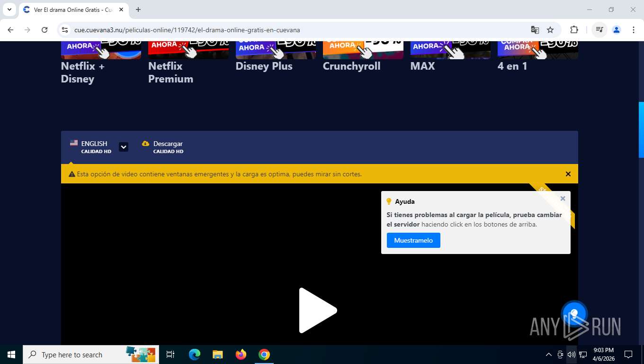This screenshot has height=364, width=644.
Task: Click the warning triangle icon in yellow banner
Action: tap(72, 174)
